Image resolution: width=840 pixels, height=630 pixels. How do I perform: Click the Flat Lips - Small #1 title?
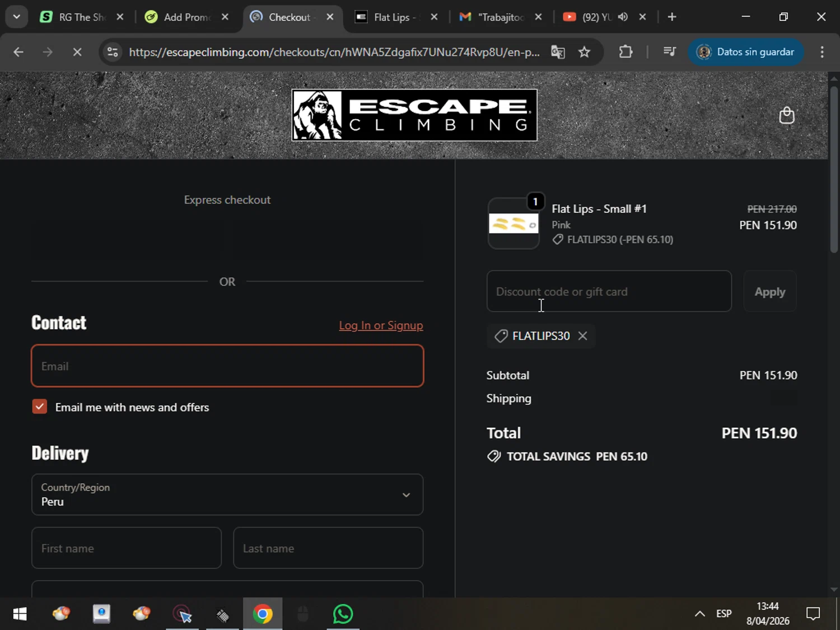(x=599, y=209)
